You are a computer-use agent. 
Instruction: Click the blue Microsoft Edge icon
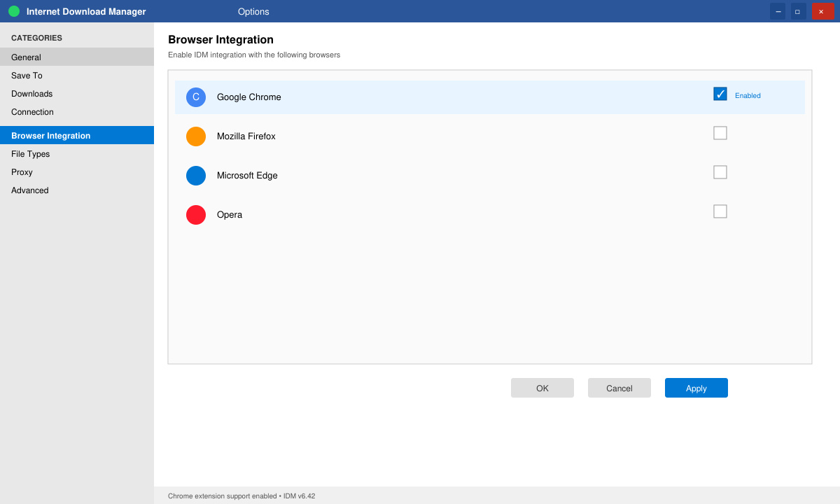[196, 176]
